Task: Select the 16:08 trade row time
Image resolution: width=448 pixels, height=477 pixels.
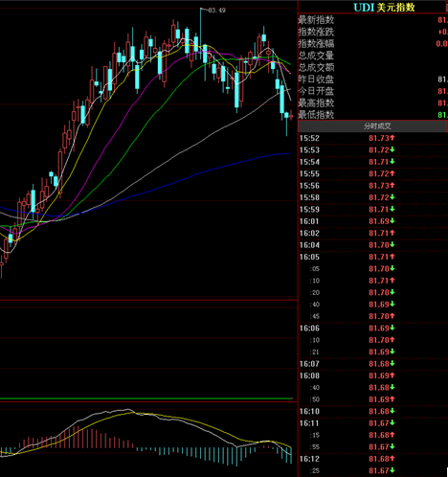Action: [309, 375]
